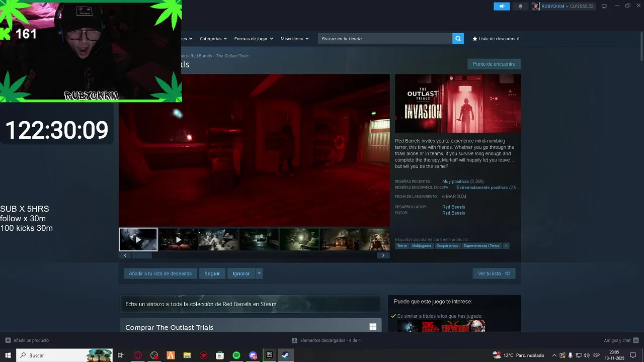Screen dimensions: 644x362
Task: Click the CLP$555,33 wallet balance
Action: tap(582, 6)
